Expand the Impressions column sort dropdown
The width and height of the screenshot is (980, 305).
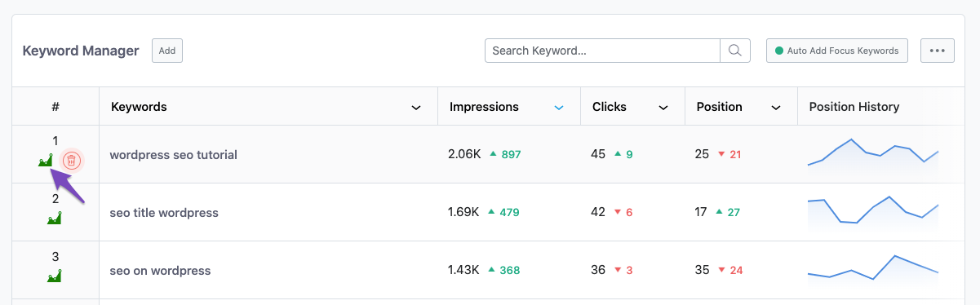pos(559,108)
